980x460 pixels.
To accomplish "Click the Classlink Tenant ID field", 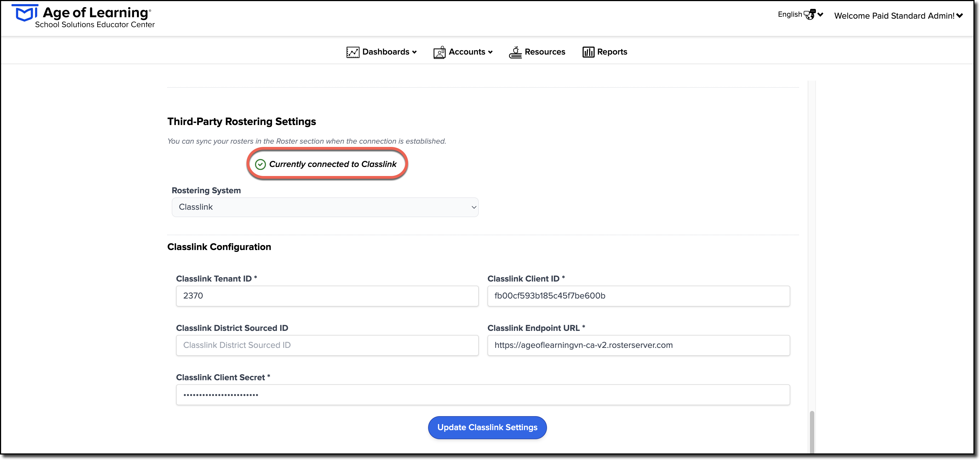I will click(327, 296).
